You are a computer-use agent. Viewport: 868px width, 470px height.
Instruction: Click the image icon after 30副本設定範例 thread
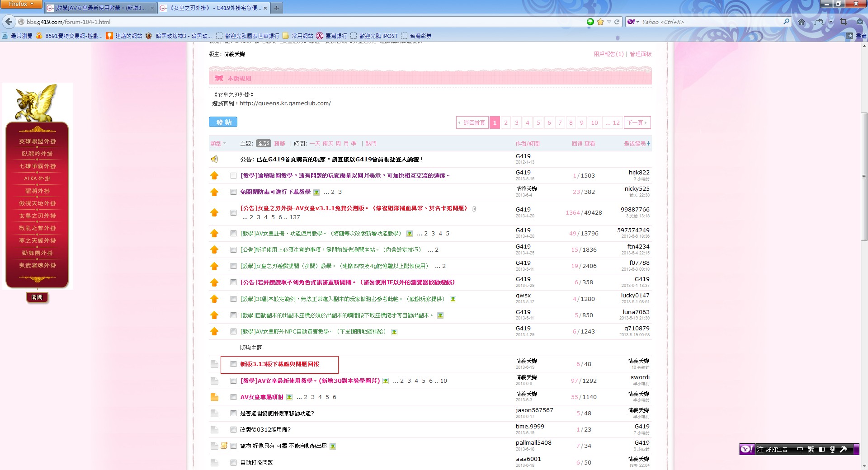453,299
